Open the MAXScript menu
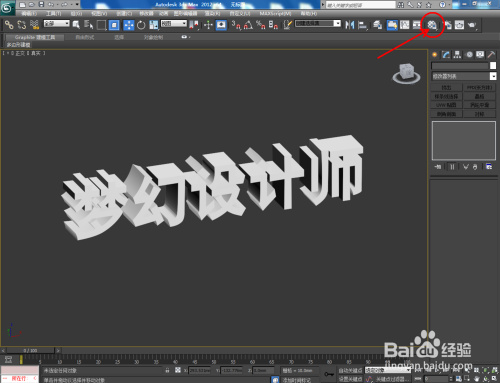Screen dimensions: 500x383 tap(275, 14)
